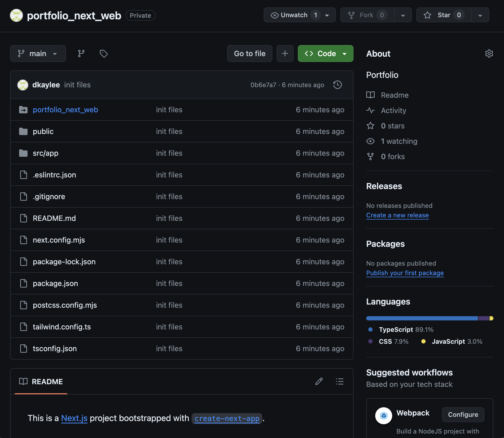Screen dimensions: 504x438
Task: Click the CSS segment of the language bar
Action: pyautogui.click(x=484, y=318)
